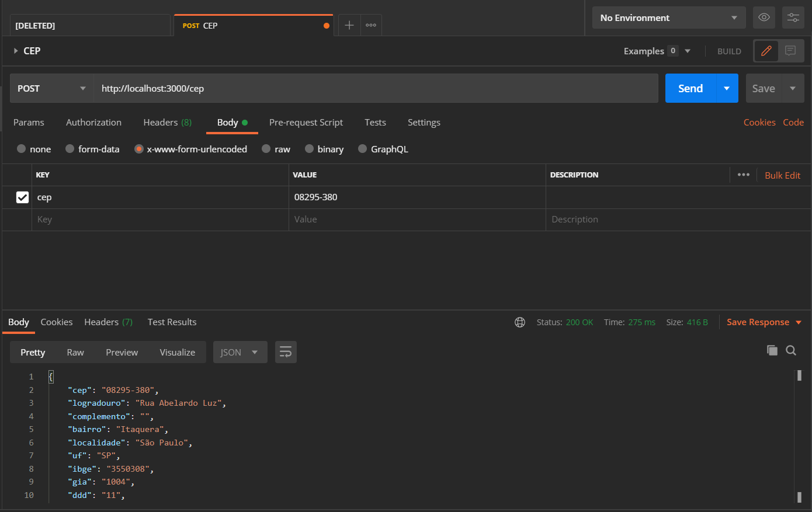Toggle the wrap lines icon in response

286,352
